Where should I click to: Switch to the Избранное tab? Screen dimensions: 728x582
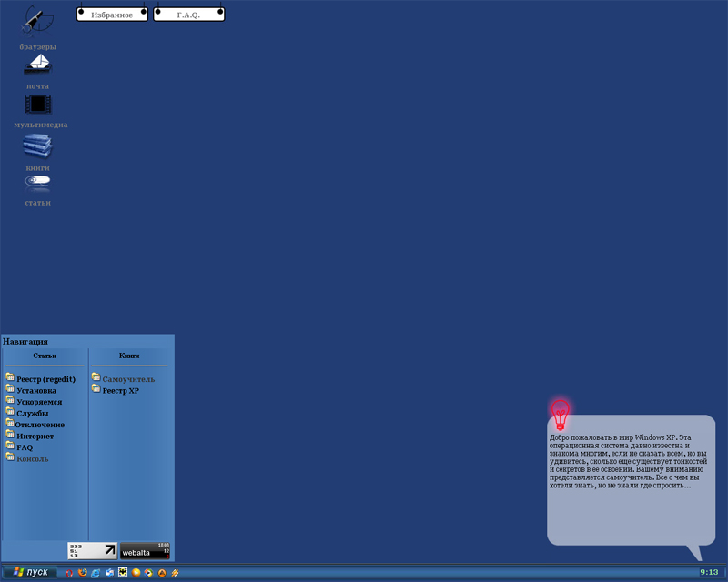[112, 15]
